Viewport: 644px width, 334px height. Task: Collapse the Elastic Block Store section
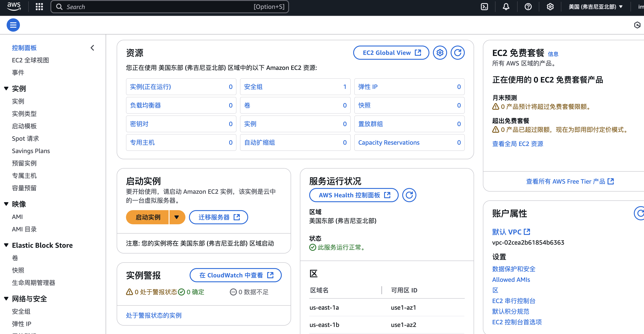[6, 245]
